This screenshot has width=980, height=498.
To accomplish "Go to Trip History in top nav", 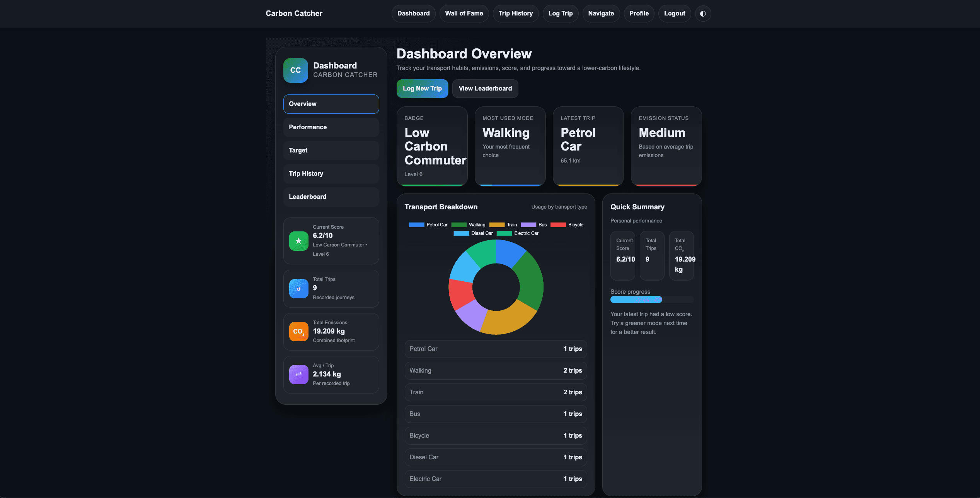I will tap(516, 14).
